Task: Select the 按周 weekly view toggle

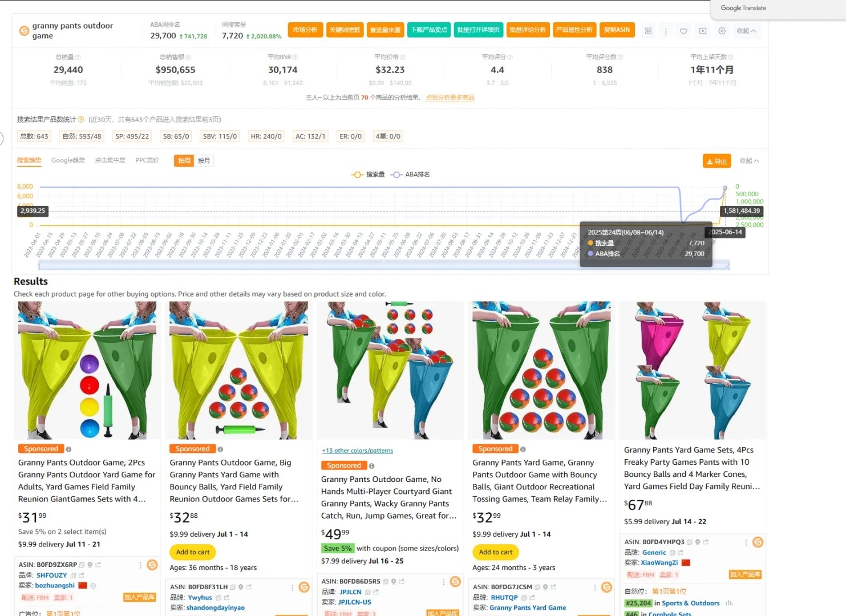Action: pos(184,161)
